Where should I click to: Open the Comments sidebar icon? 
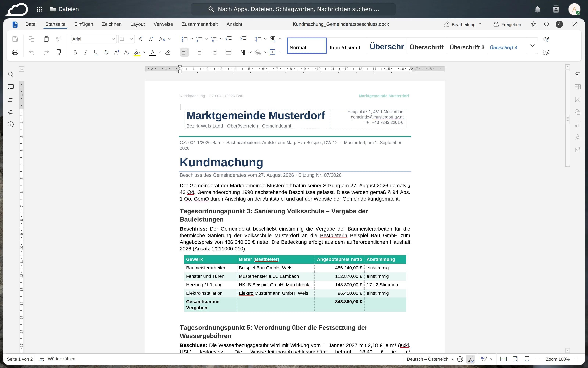(10, 87)
